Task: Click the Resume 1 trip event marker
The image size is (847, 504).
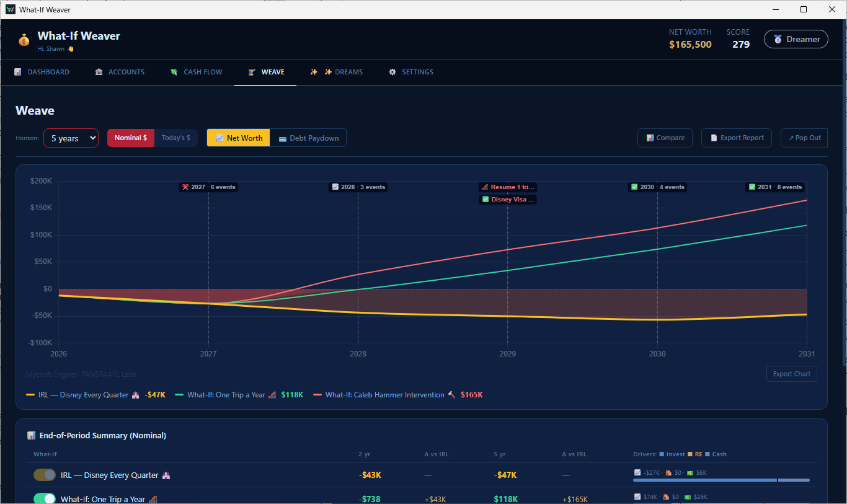Action: 508,187
